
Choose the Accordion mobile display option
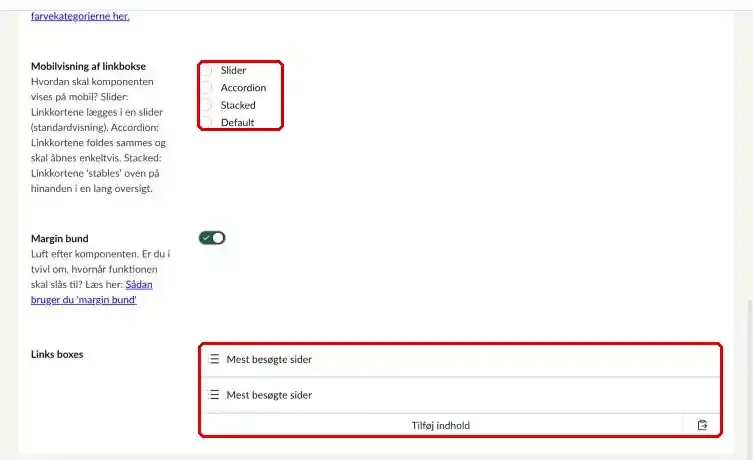206,87
